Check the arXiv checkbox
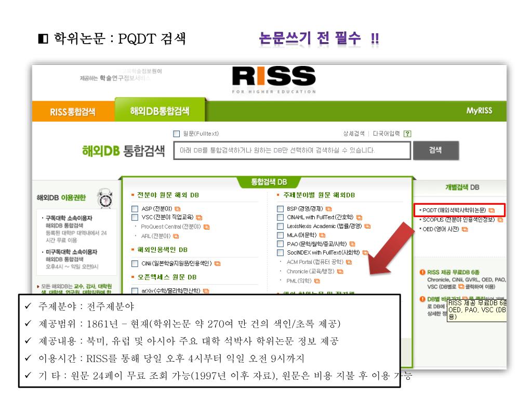 pos(135,291)
